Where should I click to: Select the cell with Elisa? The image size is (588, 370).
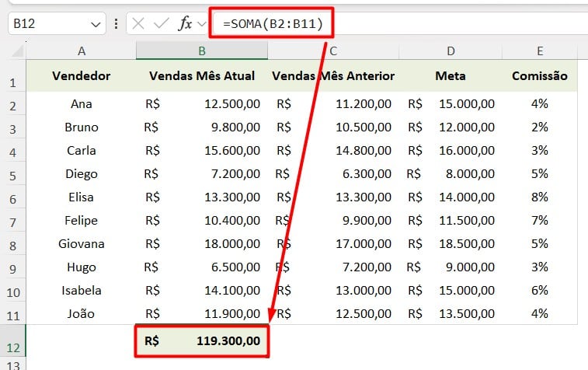click(x=82, y=197)
